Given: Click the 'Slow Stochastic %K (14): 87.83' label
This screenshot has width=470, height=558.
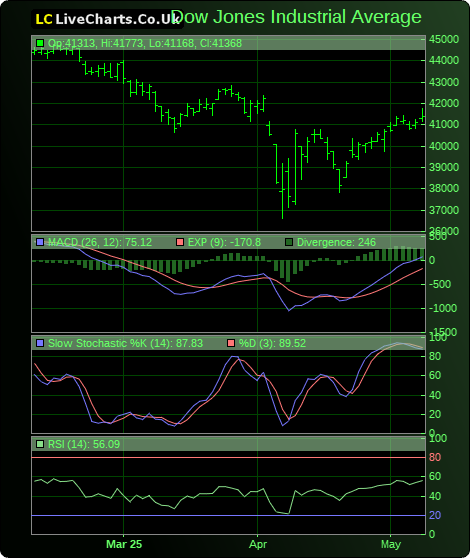Looking at the screenshot, I should click(x=125, y=343).
